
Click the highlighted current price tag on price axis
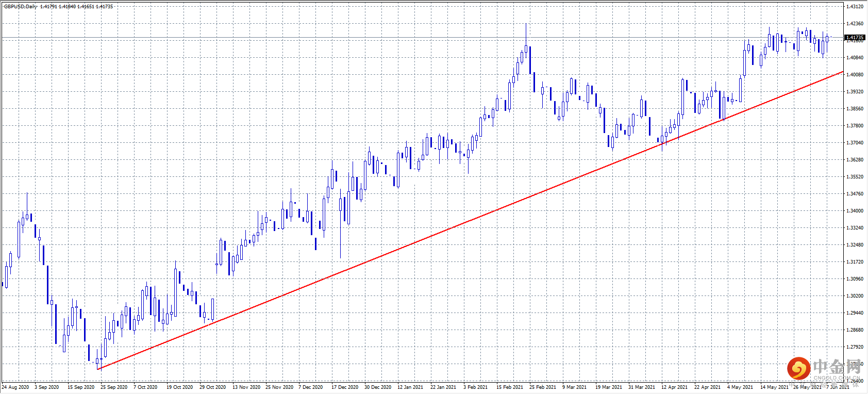[855, 38]
